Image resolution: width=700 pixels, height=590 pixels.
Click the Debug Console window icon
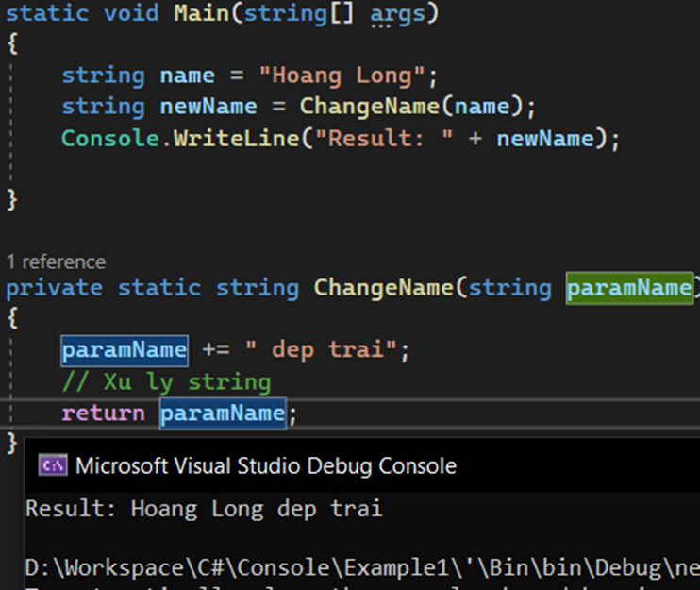pos(52,465)
